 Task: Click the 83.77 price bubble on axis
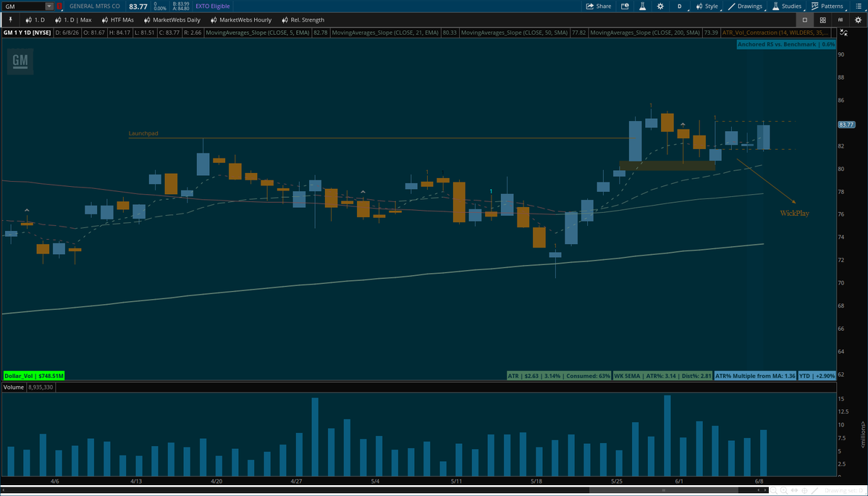(847, 125)
